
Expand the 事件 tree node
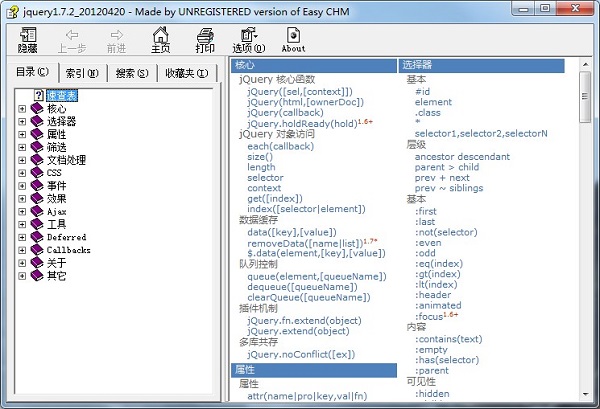coord(22,186)
